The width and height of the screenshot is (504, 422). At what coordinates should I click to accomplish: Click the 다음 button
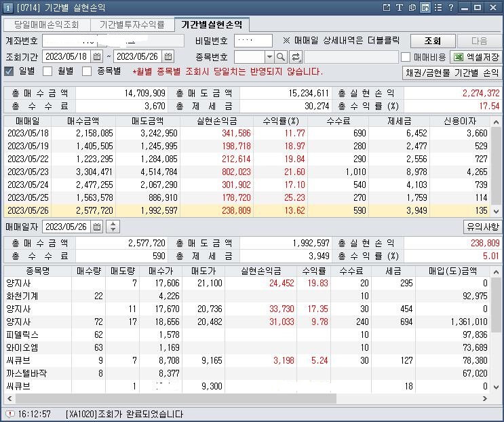(479, 41)
